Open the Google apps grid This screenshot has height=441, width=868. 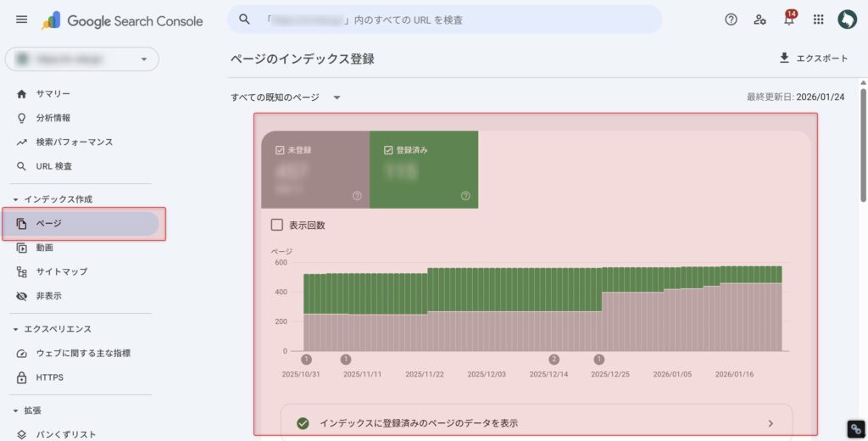[818, 20]
